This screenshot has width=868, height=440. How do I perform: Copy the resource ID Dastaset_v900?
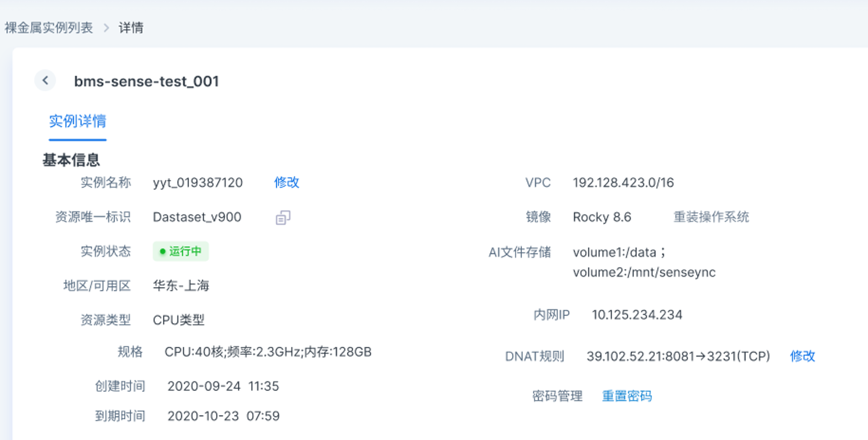tap(283, 218)
